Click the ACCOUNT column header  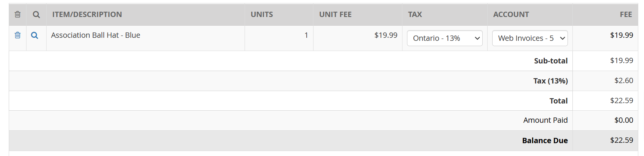pos(511,14)
